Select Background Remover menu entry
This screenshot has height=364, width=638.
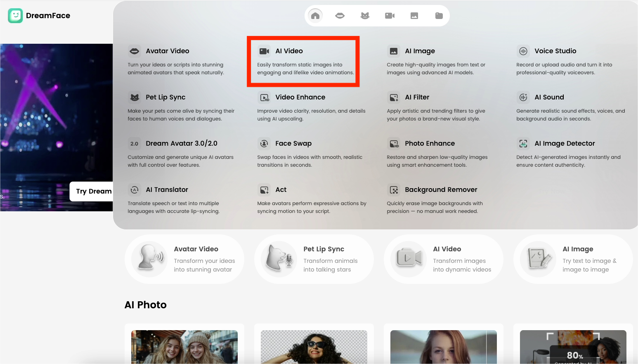pos(441,190)
